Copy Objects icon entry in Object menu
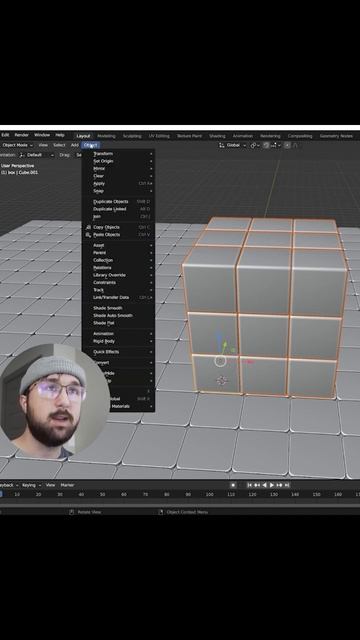This screenshot has width=360, height=640. point(118,227)
